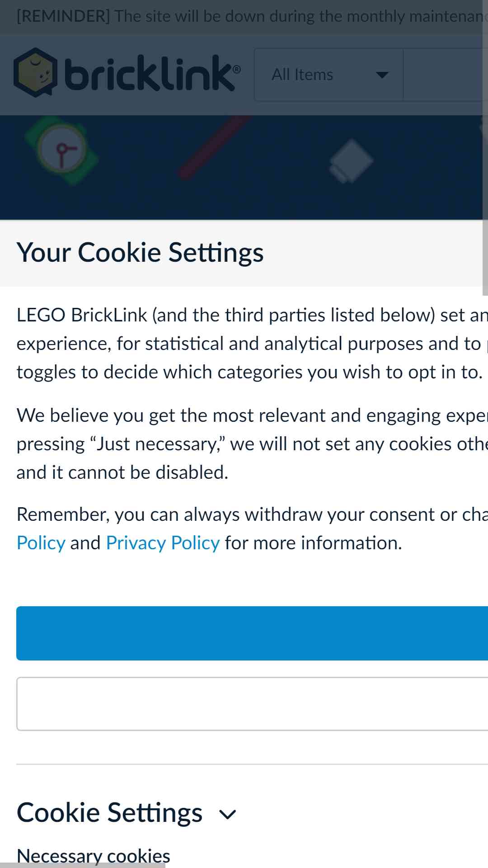This screenshot has height=868, width=488.
Task: Expand the Cookie Settings chevron
Action: click(227, 814)
